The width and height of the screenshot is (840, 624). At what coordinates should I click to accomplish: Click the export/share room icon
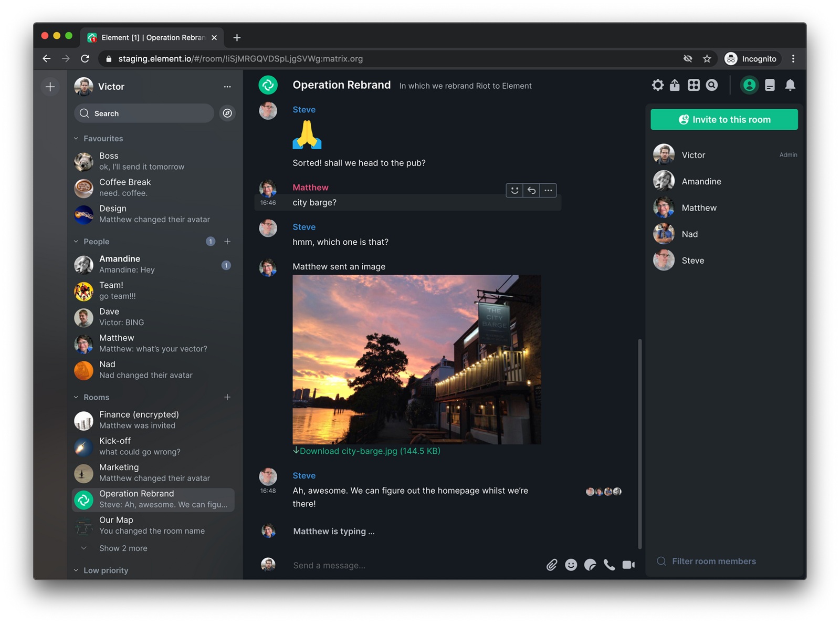coord(675,85)
